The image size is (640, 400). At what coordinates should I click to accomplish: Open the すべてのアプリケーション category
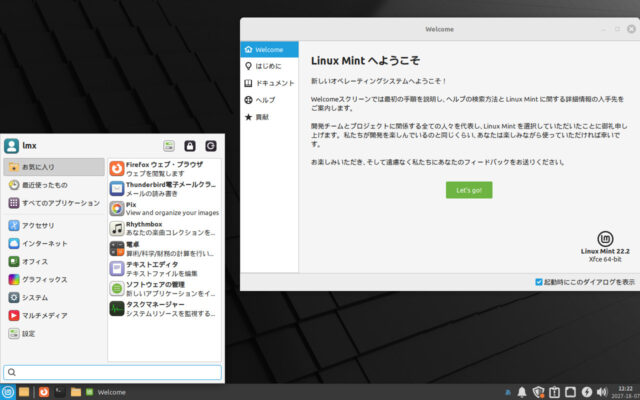click(54, 203)
